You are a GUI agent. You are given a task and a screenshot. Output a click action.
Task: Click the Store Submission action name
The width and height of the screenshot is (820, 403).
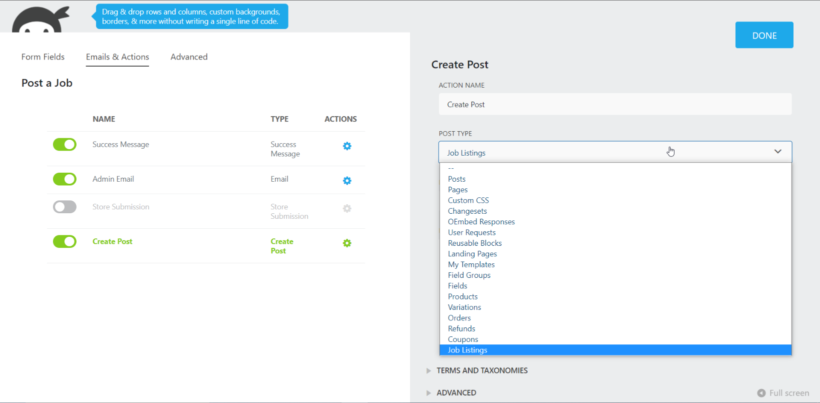[121, 206]
